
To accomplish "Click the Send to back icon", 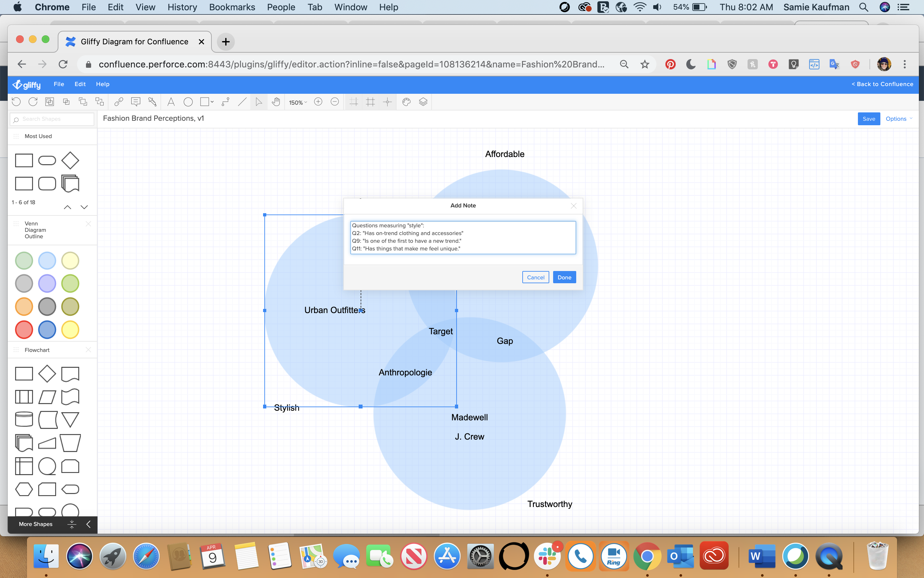I will click(x=100, y=102).
